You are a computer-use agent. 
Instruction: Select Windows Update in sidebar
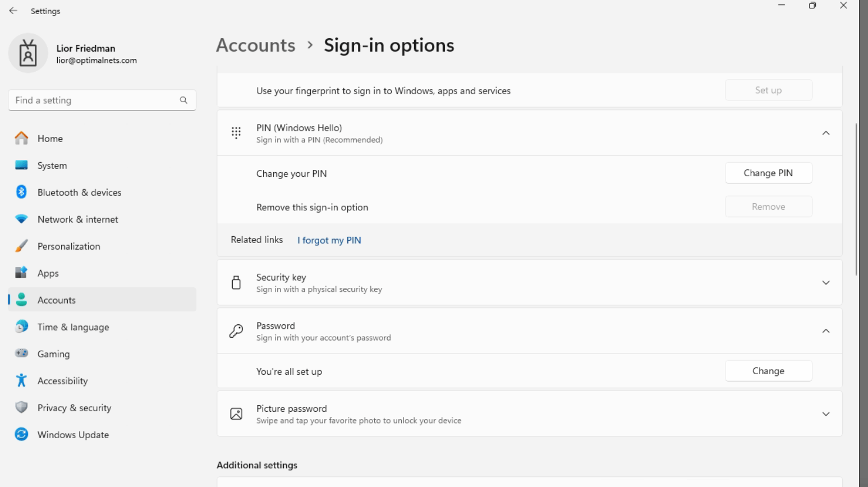pos(102,434)
